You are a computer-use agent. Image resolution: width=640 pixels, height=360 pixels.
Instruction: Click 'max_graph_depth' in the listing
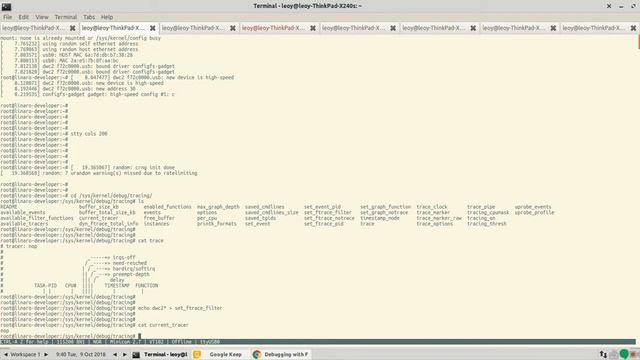coord(218,207)
